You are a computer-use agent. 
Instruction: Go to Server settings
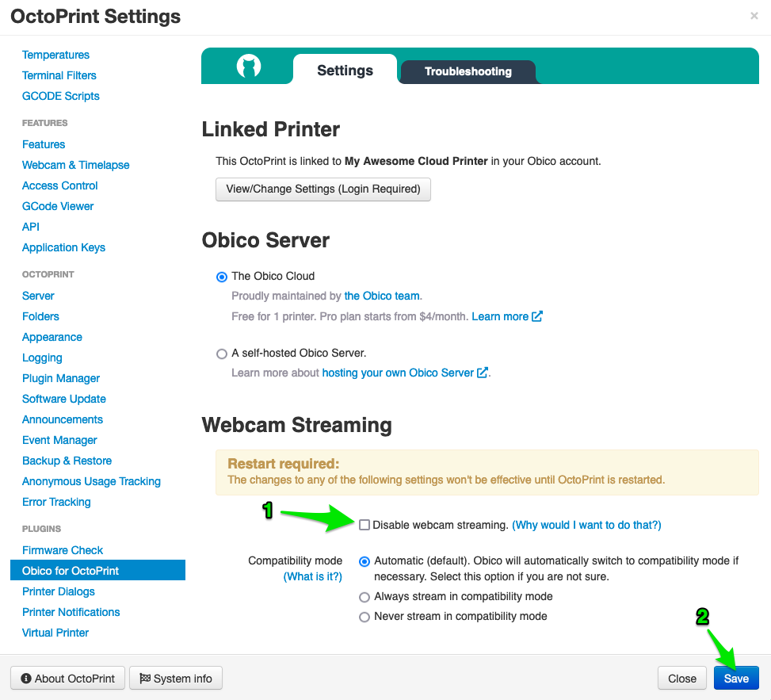(38, 296)
